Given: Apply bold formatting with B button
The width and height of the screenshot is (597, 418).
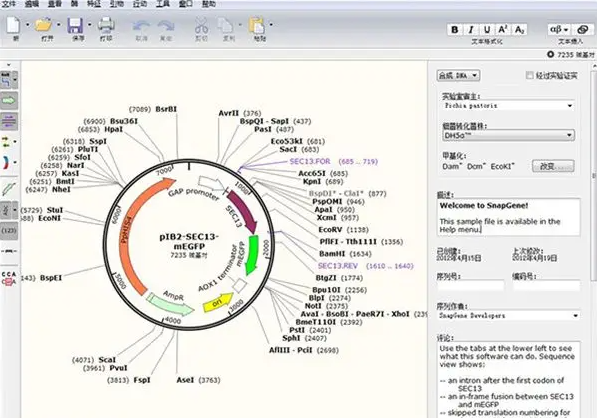Looking at the screenshot, I should point(455,30).
